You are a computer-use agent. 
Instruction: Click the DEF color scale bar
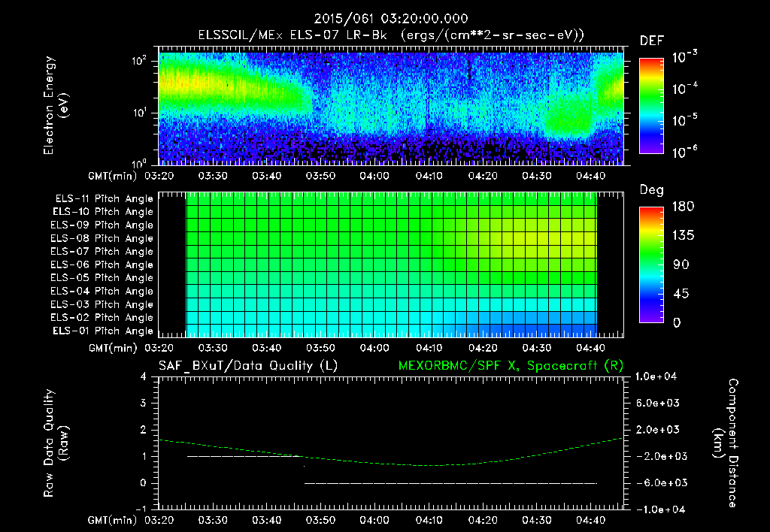pyautogui.click(x=651, y=105)
